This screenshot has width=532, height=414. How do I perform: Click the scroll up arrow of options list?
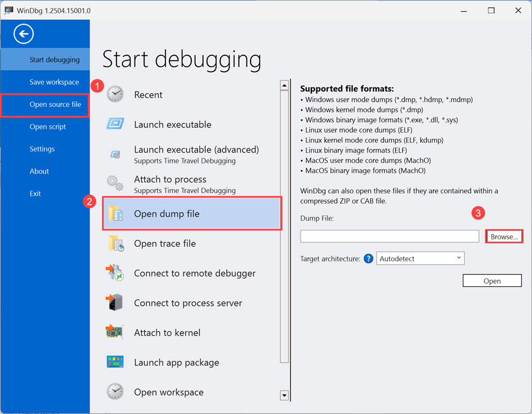pos(284,86)
